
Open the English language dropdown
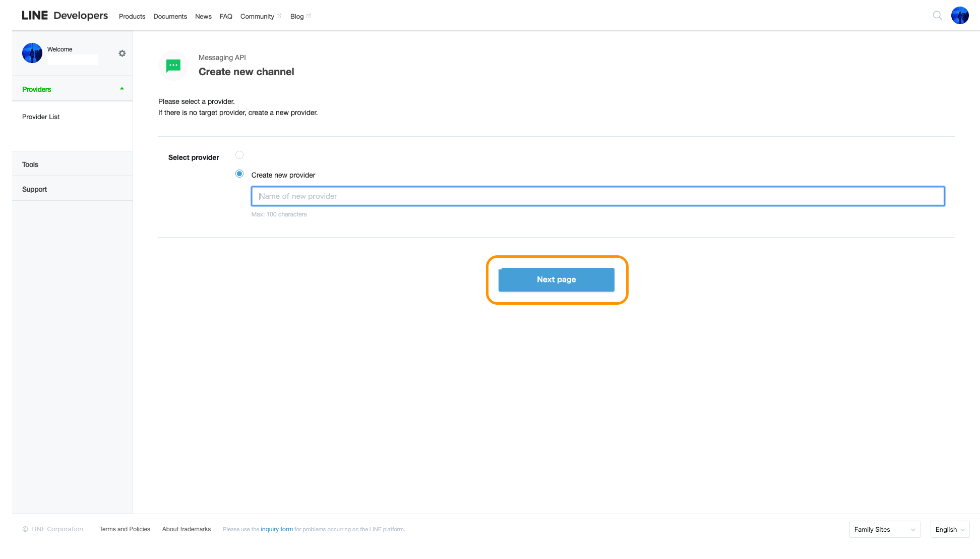pos(950,529)
